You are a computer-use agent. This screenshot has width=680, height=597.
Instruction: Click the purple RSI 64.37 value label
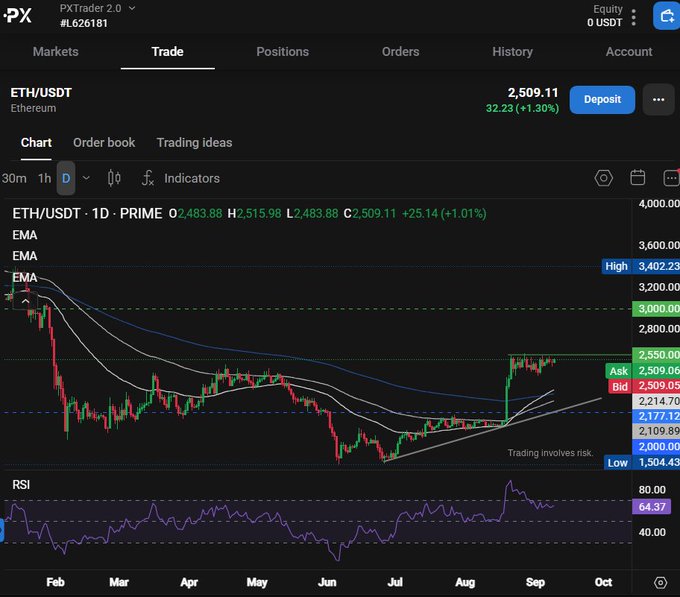[651, 506]
